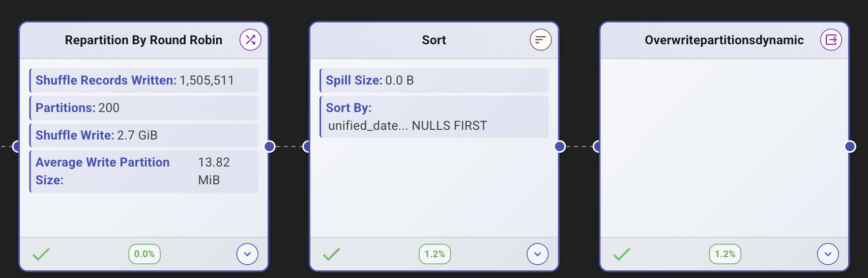Click green checkmark on Overwritepartitionsdynamic node

(621, 254)
